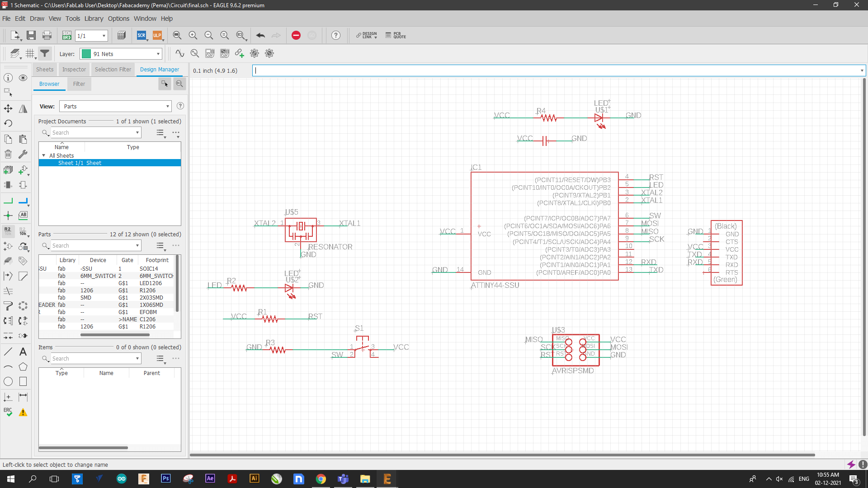Open the command line history dropdown
868x488 pixels.
(x=862, y=70)
